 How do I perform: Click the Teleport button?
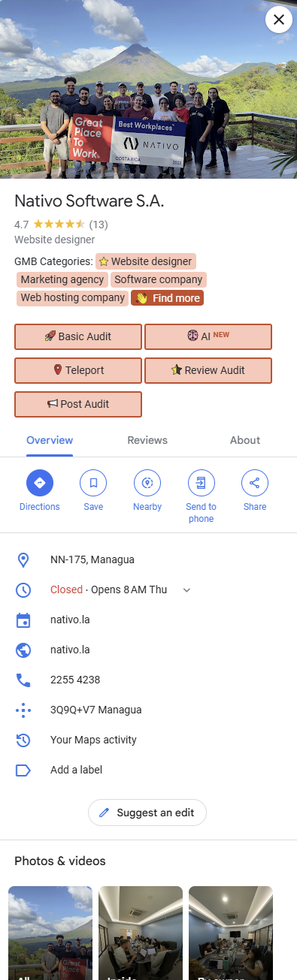point(78,370)
